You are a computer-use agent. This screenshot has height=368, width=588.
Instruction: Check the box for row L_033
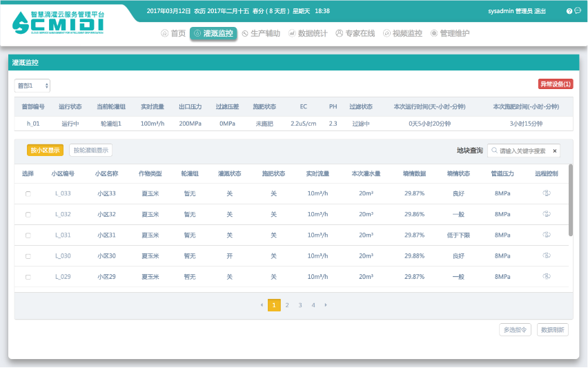tap(28, 194)
